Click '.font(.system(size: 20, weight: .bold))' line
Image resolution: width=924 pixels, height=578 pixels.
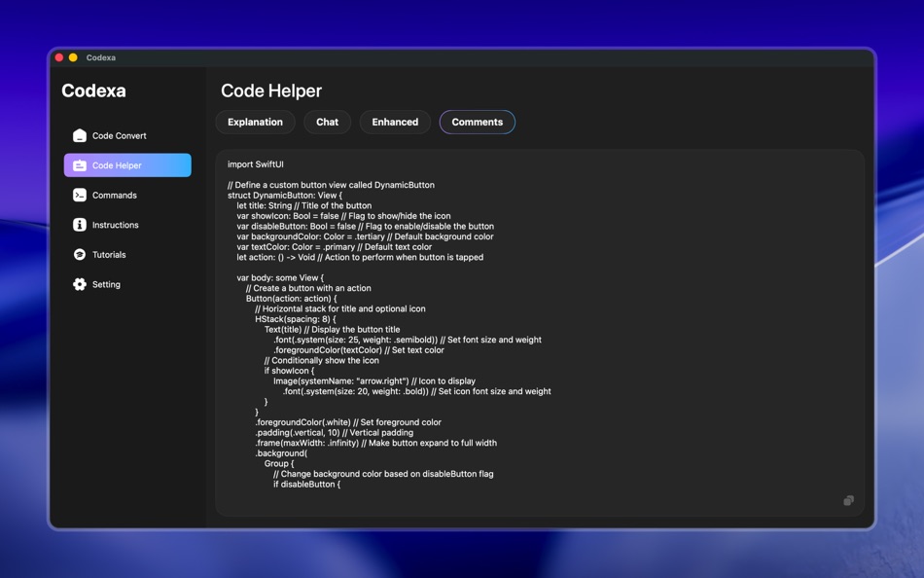pos(416,391)
